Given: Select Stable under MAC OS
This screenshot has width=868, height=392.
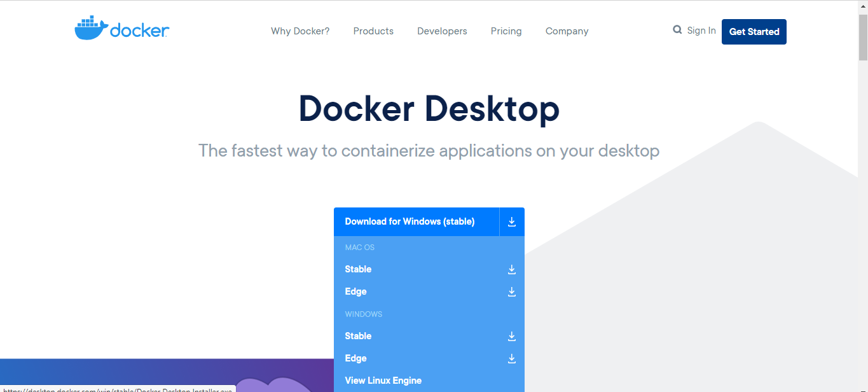Looking at the screenshot, I should pyautogui.click(x=358, y=269).
